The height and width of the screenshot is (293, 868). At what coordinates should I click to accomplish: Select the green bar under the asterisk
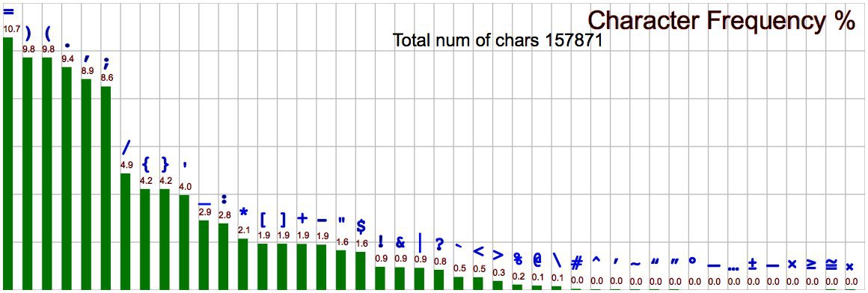coord(243,265)
